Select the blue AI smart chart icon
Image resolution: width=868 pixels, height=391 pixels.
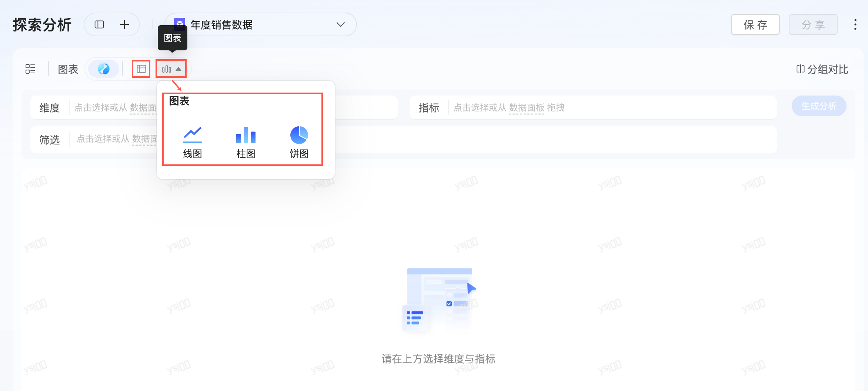pos(104,69)
